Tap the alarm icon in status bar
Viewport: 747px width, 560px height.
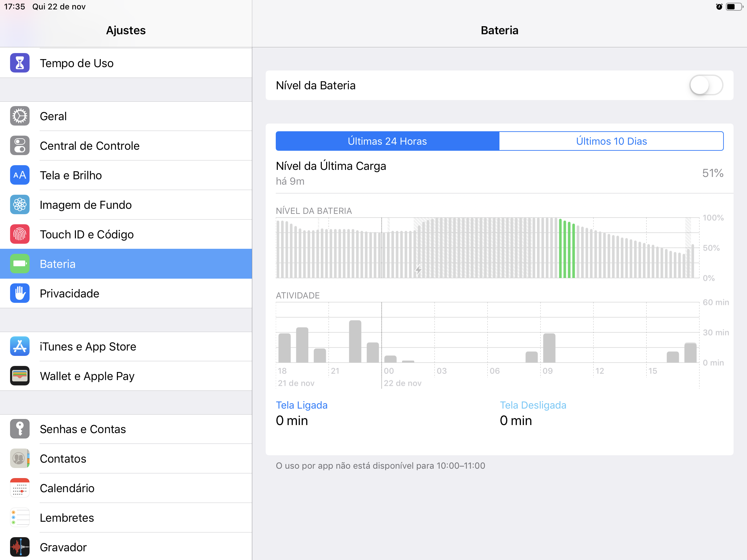tap(719, 7)
